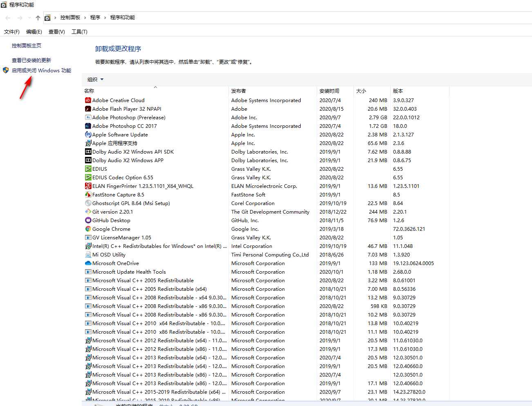Open the 工具(T) menu
This screenshot has width=532, height=406.
79,31
